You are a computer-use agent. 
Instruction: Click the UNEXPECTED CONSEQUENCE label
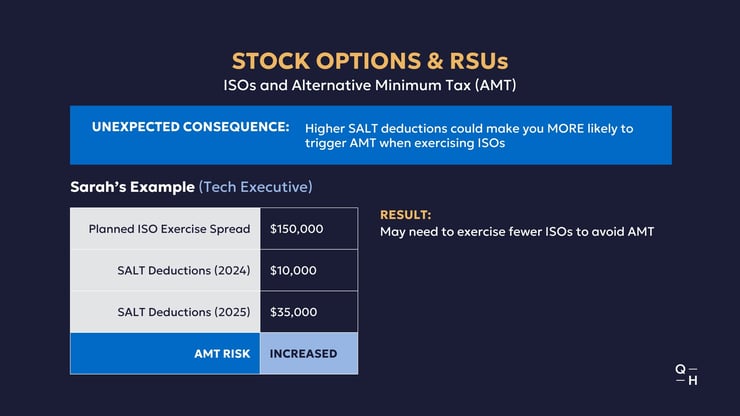click(191, 127)
